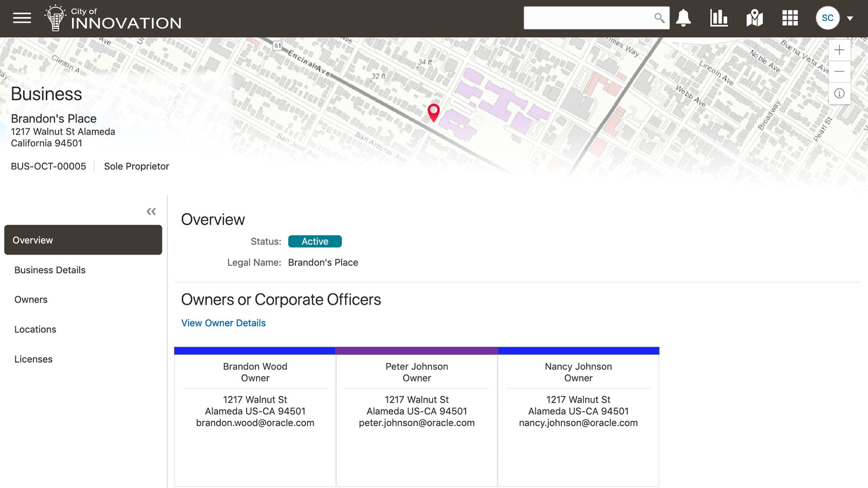Click the red location pin marker

(x=433, y=112)
